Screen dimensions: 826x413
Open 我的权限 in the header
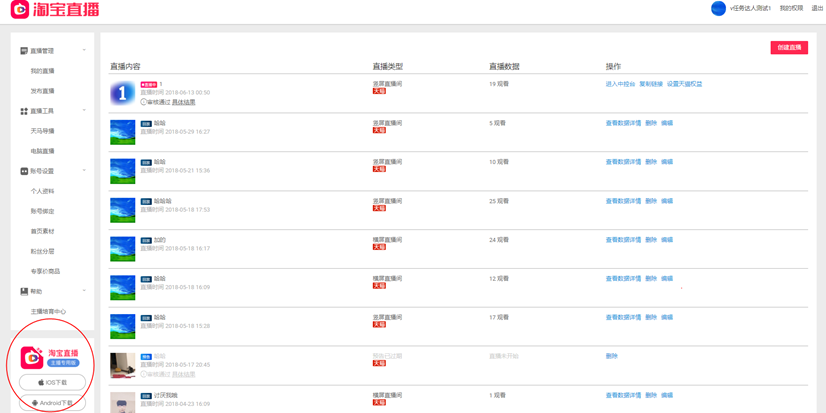point(792,8)
